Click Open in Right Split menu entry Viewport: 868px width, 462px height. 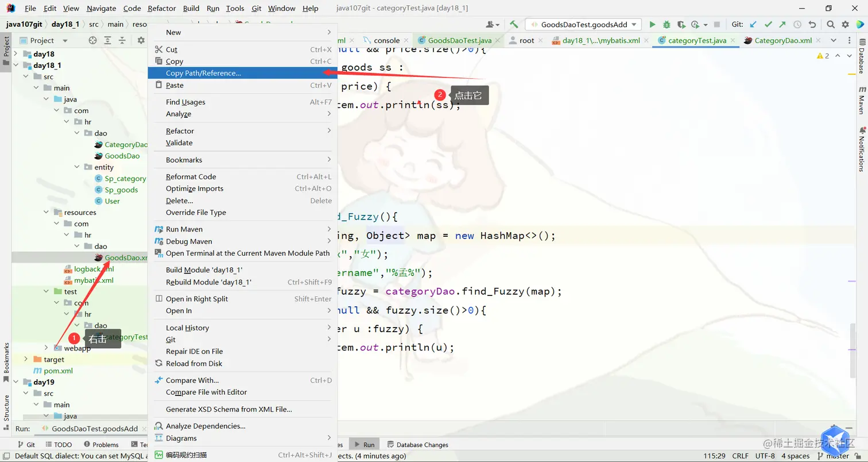coord(242,299)
